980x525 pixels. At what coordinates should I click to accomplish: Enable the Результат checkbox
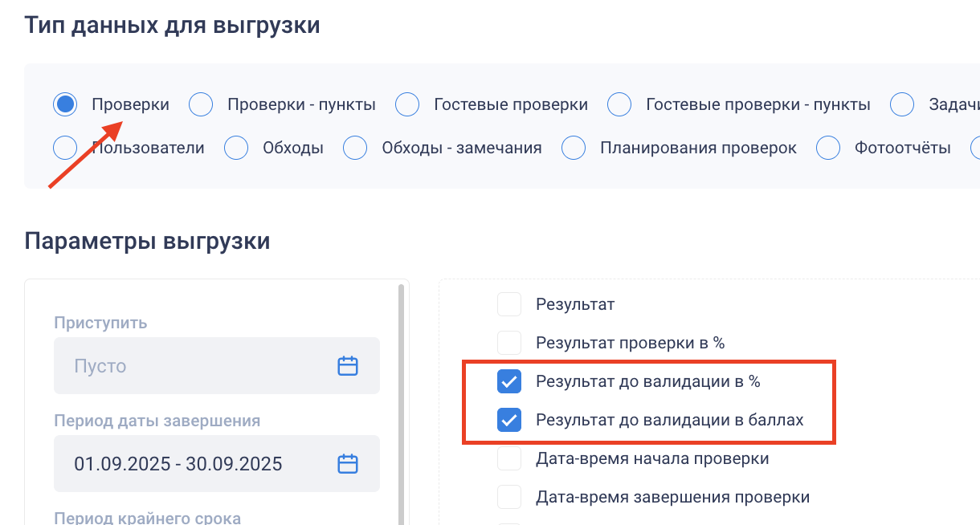click(509, 304)
